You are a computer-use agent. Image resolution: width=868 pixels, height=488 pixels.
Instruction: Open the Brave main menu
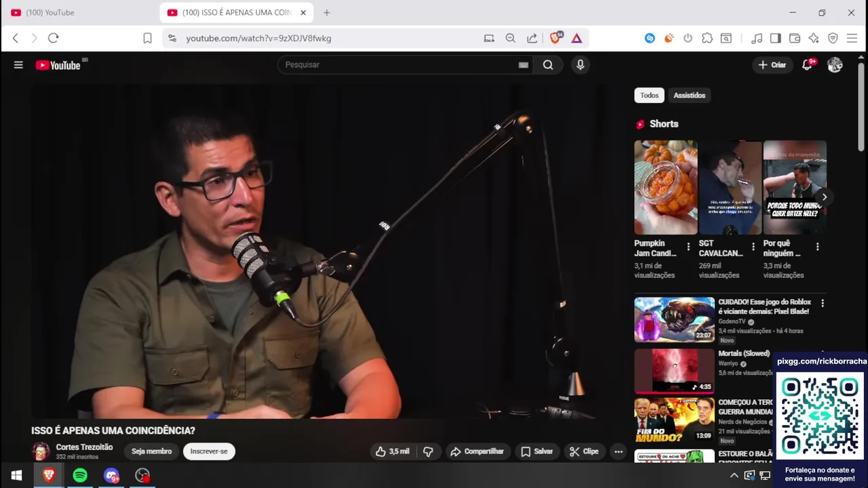(x=852, y=38)
